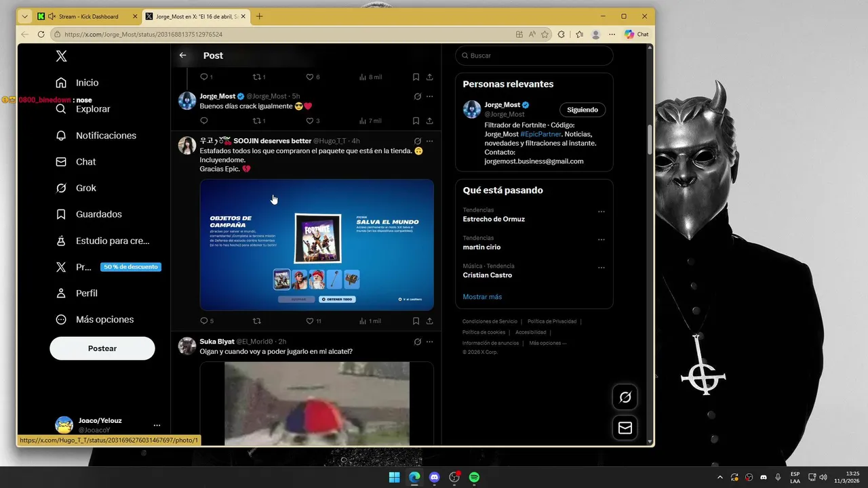Open Edge settings and more menu

point(612,34)
